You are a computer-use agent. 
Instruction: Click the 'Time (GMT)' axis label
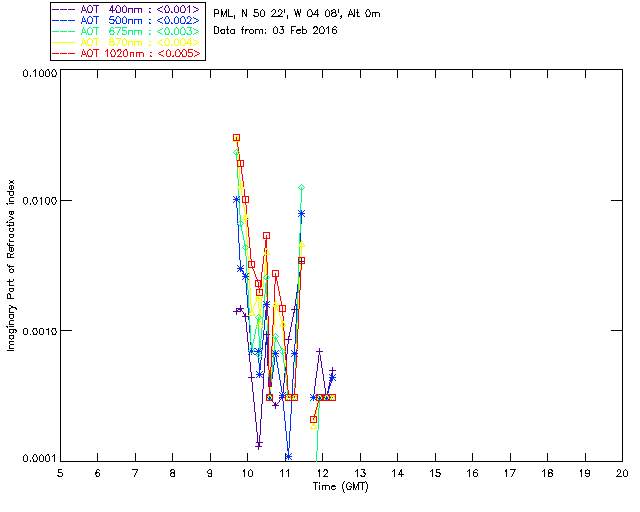tap(341, 487)
